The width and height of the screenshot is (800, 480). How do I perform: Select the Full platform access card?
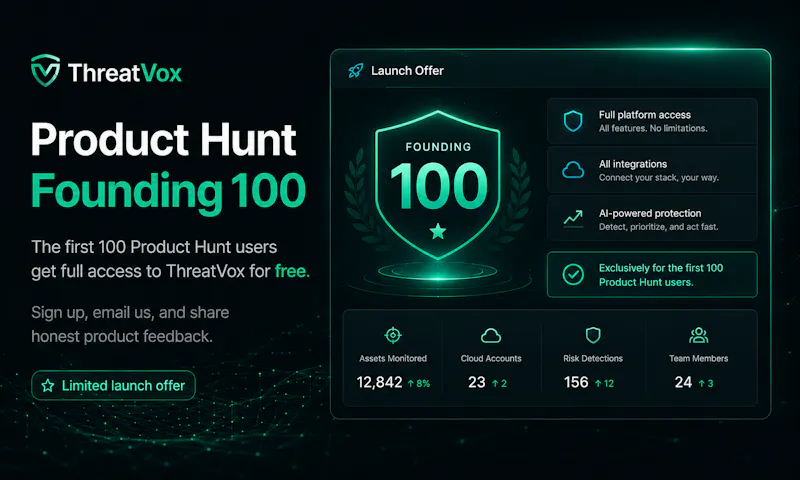pyautogui.click(x=652, y=121)
